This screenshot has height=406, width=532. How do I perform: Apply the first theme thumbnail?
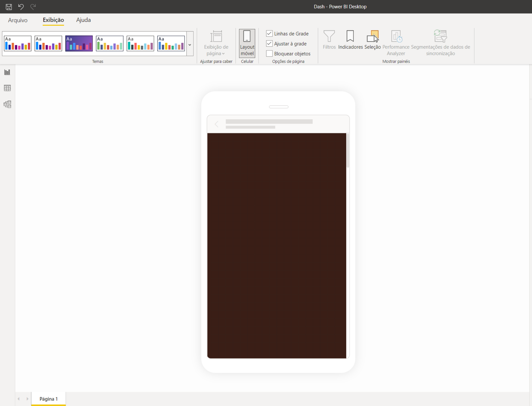pos(18,43)
